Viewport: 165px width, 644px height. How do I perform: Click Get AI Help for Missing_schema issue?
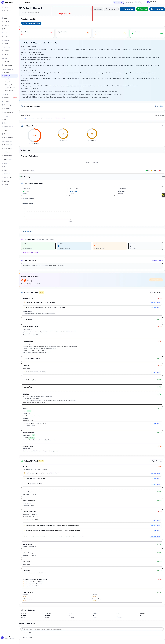pyautogui.click(x=155, y=302)
